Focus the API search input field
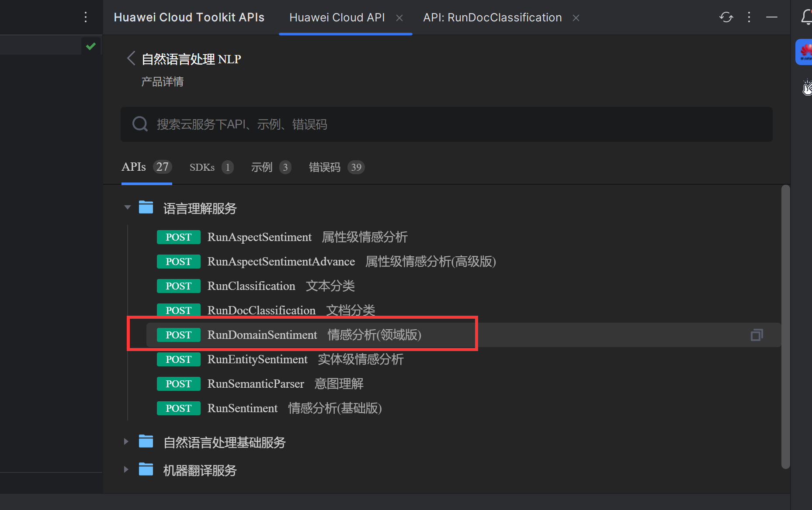The width and height of the screenshot is (812, 510). click(x=446, y=124)
